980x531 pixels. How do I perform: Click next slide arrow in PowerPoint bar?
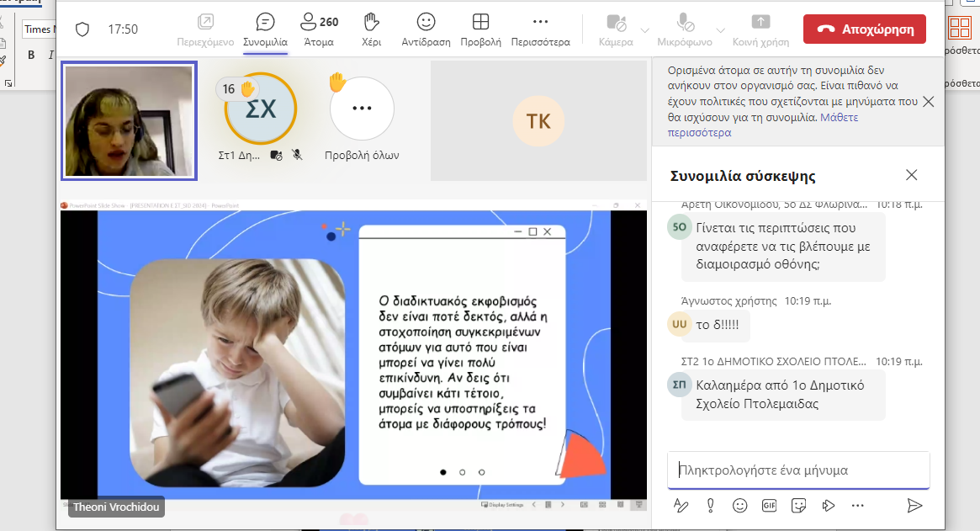point(563,505)
